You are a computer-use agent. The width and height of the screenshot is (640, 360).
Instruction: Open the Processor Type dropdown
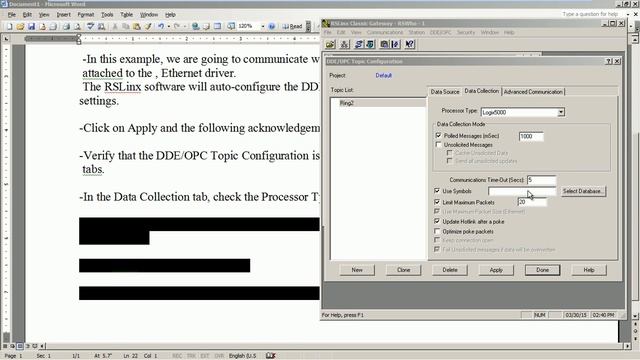[561, 112]
